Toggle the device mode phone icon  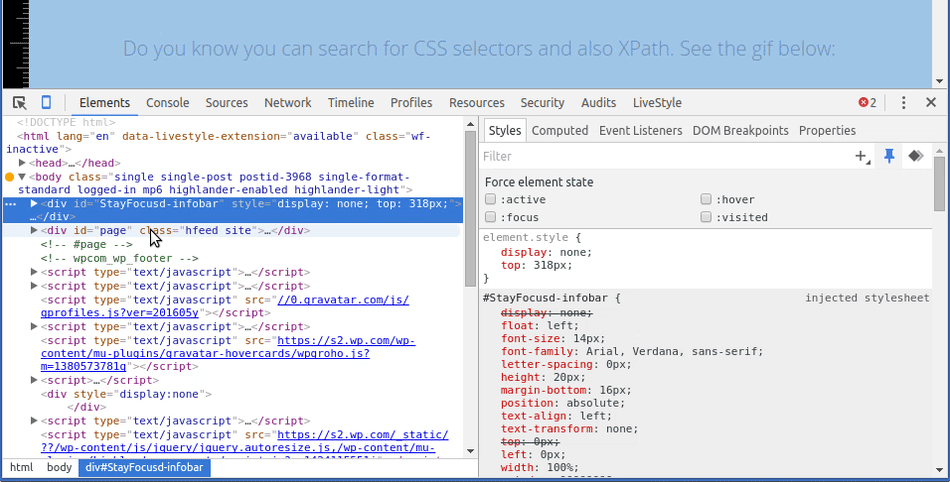pos(46,103)
